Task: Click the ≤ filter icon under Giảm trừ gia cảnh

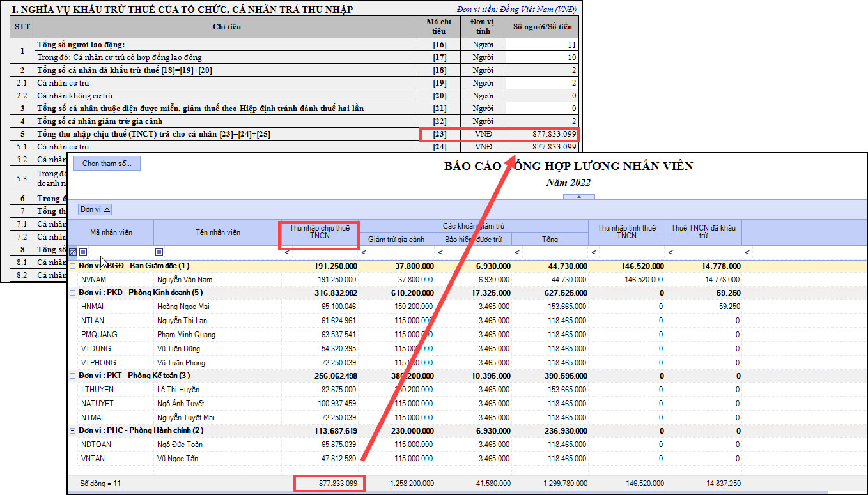Action: [364, 253]
